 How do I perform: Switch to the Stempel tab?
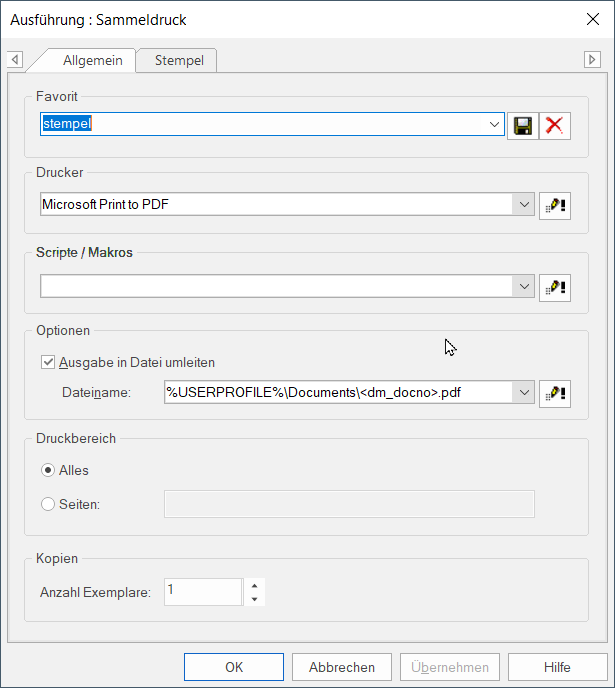(x=179, y=61)
